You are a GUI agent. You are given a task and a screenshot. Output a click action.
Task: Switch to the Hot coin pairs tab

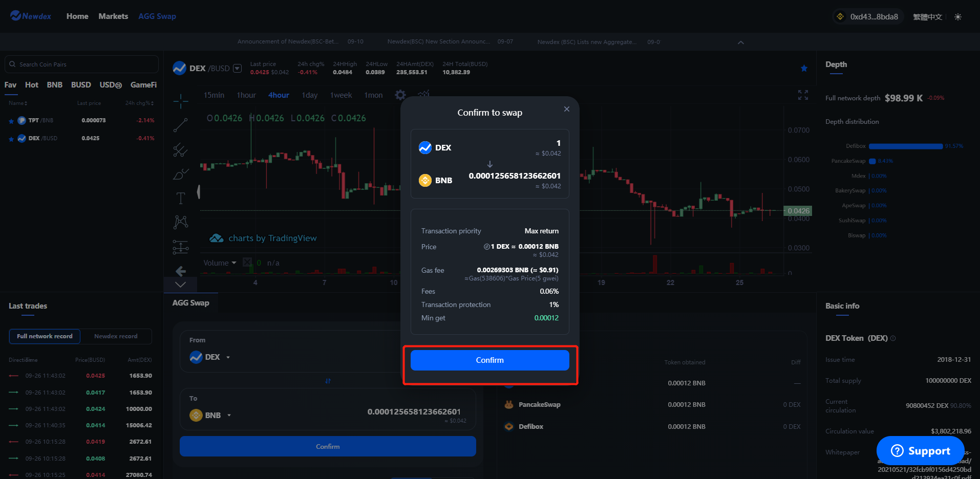32,85
